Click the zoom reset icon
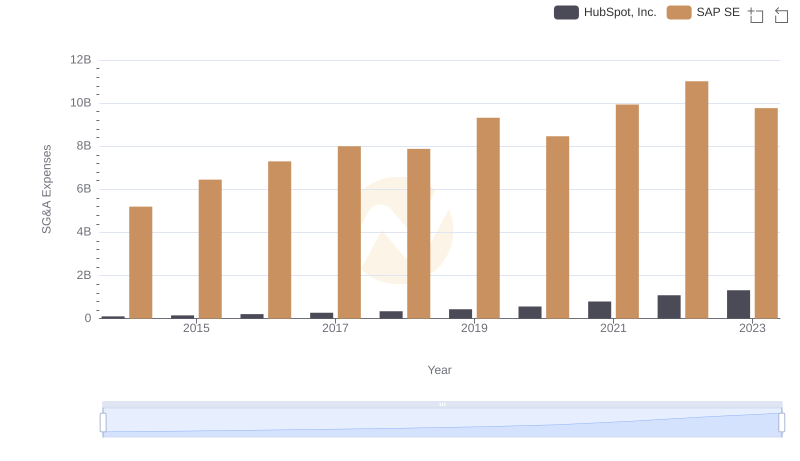Screen dimensions: 800x461 (x=781, y=15)
